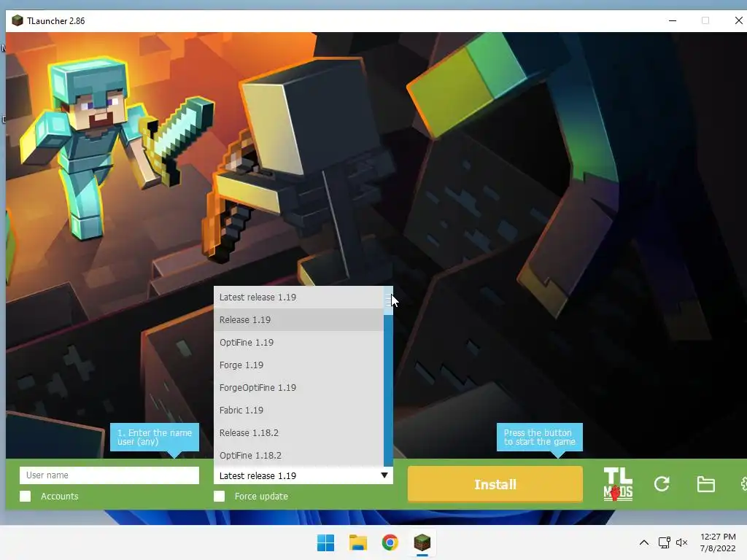Click the refresh versions icon
The image size is (747, 560).
pos(662,484)
